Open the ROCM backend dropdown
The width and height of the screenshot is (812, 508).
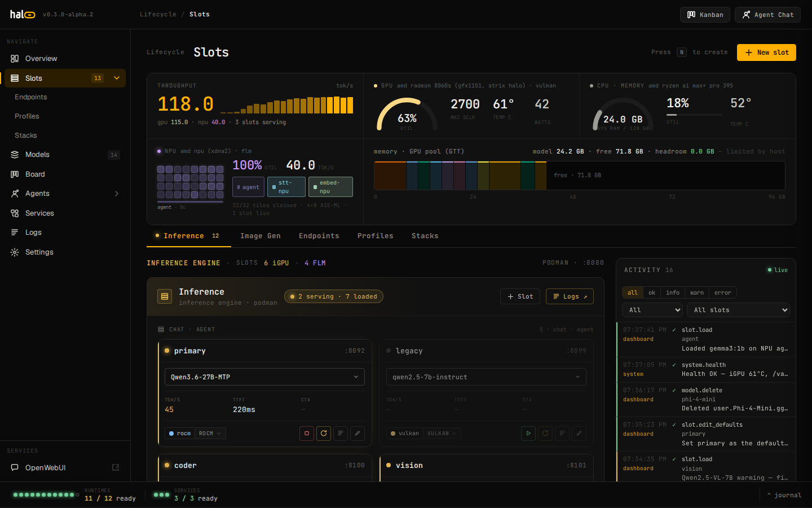(x=210, y=433)
